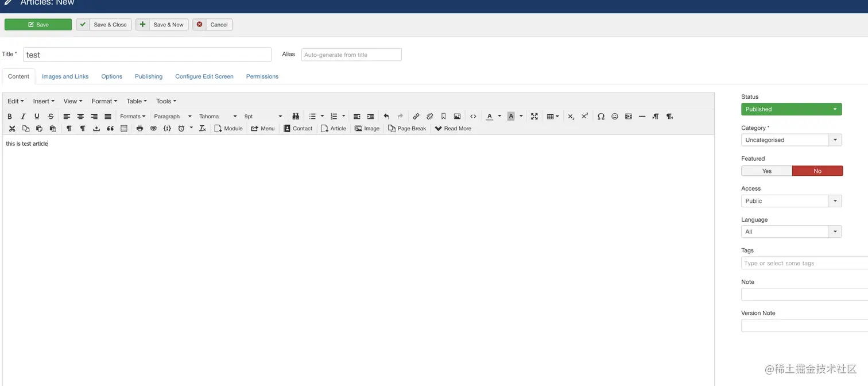
Task: Switch to the Publishing tab
Action: (x=149, y=76)
